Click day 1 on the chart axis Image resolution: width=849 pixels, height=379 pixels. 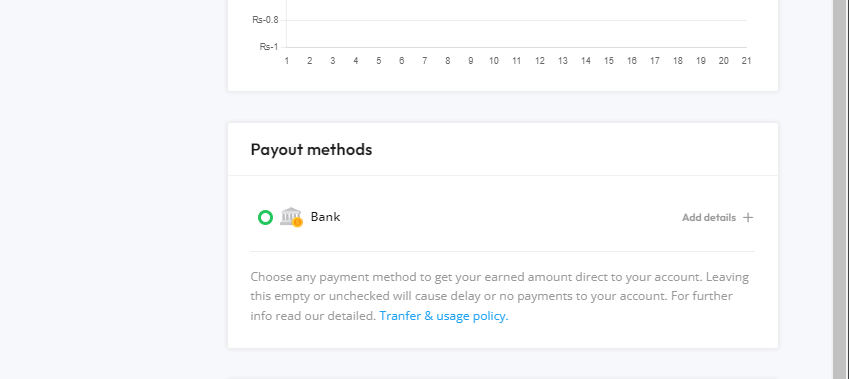coord(287,61)
